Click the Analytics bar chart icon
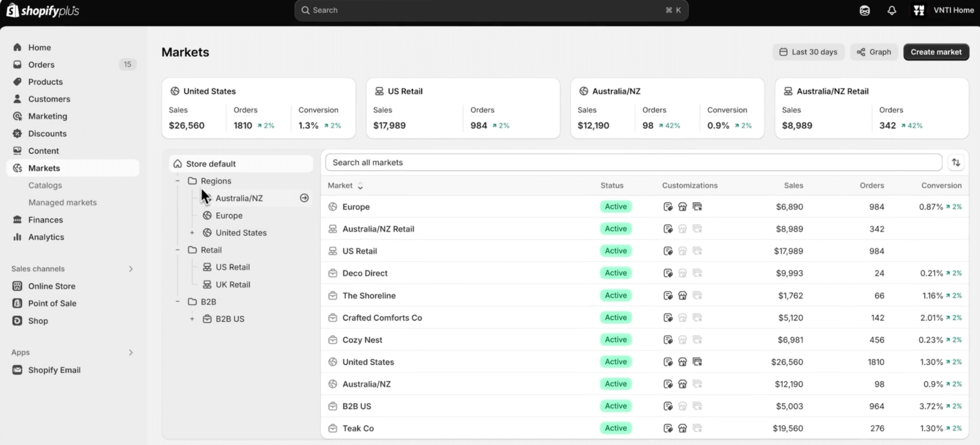Image resolution: width=980 pixels, height=445 pixels. point(17,237)
